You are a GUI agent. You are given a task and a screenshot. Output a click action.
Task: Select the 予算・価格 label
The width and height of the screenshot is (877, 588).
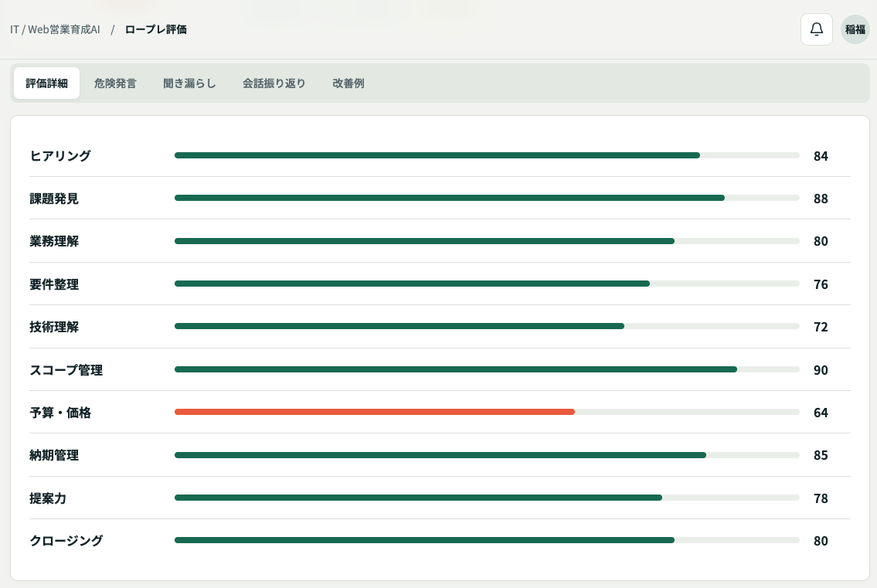(x=59, y=413)
